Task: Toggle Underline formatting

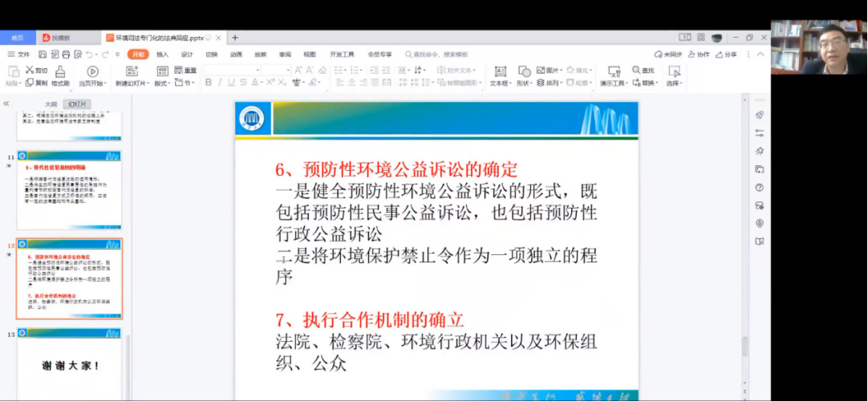Action: click(231, 83)
